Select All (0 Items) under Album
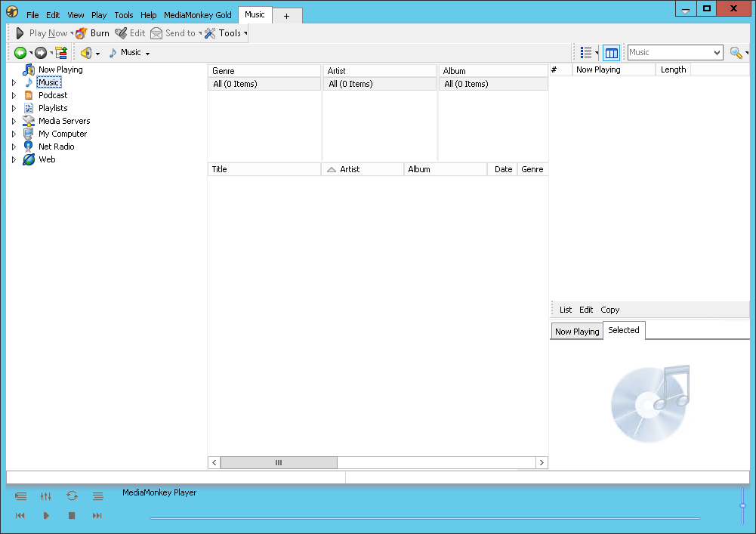This screenshot has height=534, width=756. click(494, 84)
